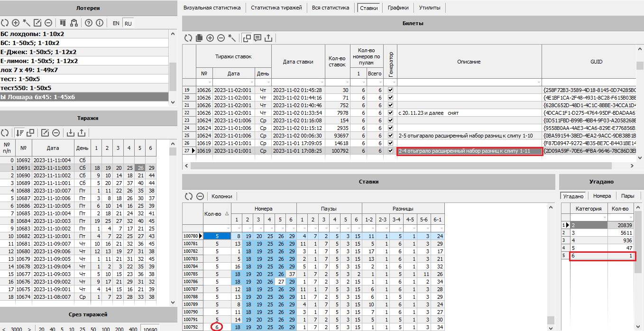Edit the selected lottery
The image size is (644, 331).
click(x=37, y=23)
